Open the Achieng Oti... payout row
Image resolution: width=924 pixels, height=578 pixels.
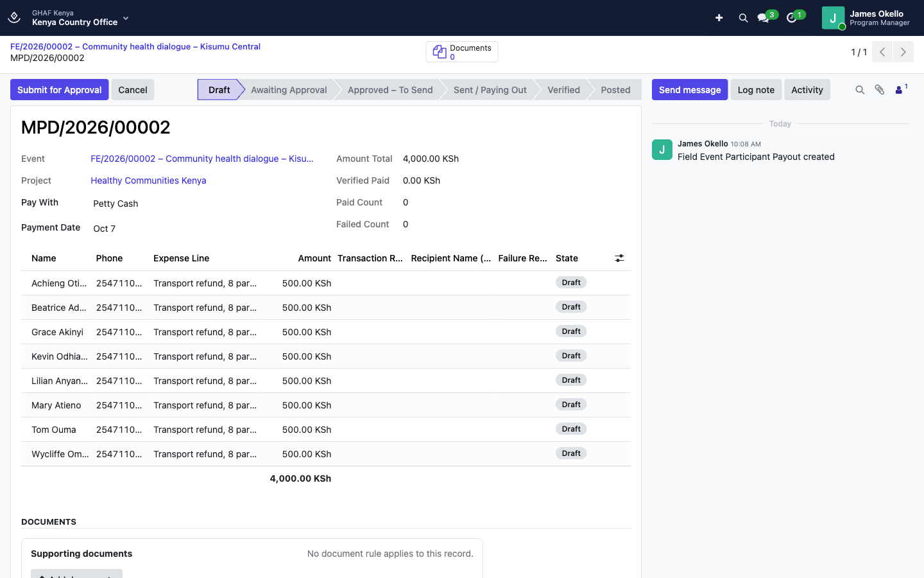[x=326, y=283]
